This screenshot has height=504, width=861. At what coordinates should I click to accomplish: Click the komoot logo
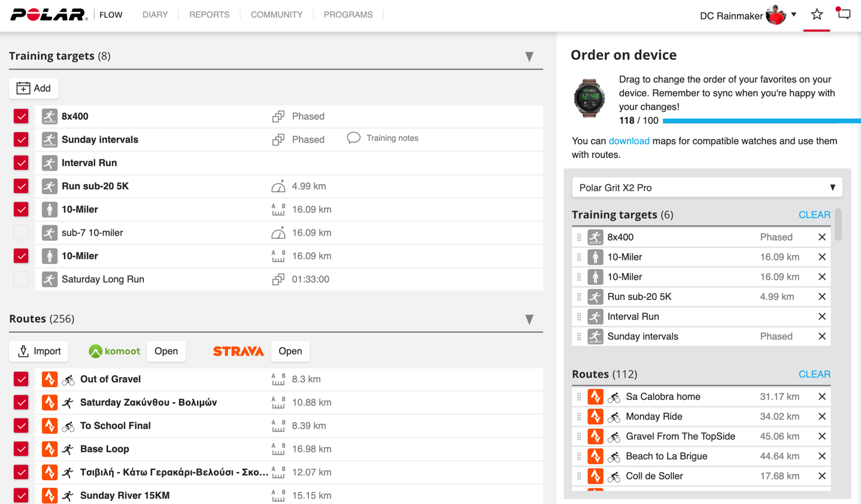[x=114, y=351]
